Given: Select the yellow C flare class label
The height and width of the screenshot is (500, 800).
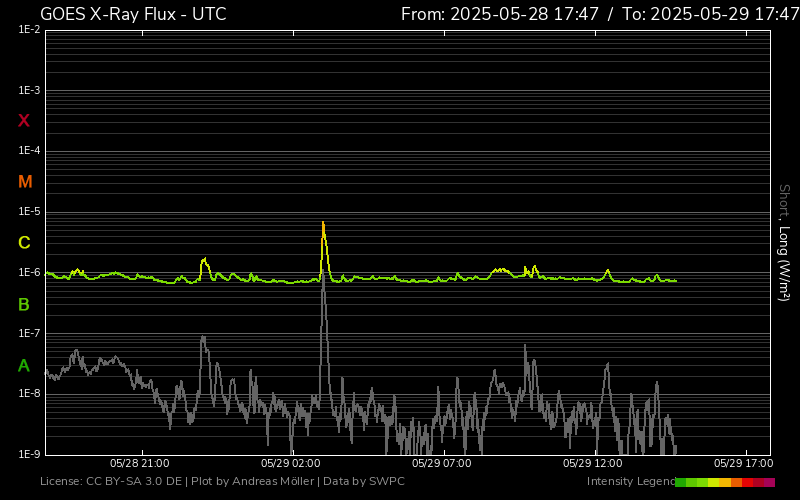Looking at the screenshot, I should click(x=24, y=243).
